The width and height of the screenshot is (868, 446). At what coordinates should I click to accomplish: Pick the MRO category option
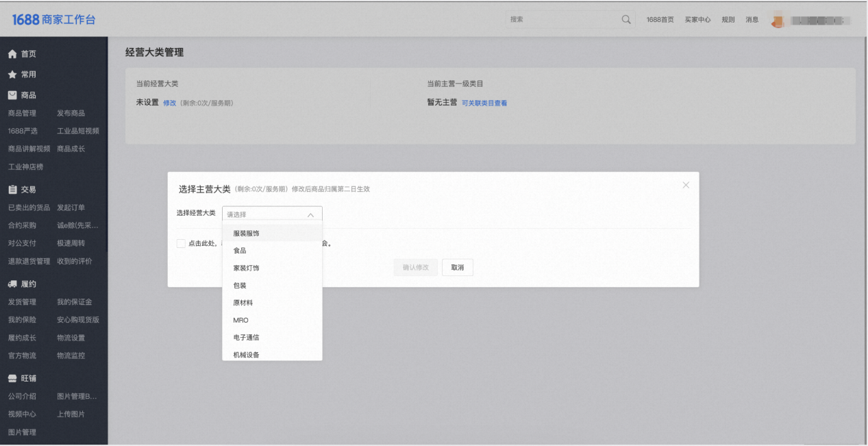click(x=241, y=321)
